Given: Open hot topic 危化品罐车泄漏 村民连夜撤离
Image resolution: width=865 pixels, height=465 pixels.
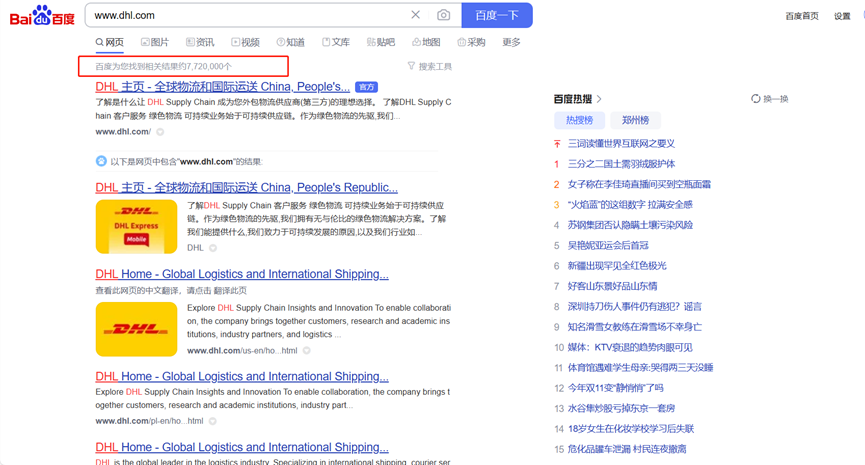Looking at the screenshot, I should pos(627,450).
